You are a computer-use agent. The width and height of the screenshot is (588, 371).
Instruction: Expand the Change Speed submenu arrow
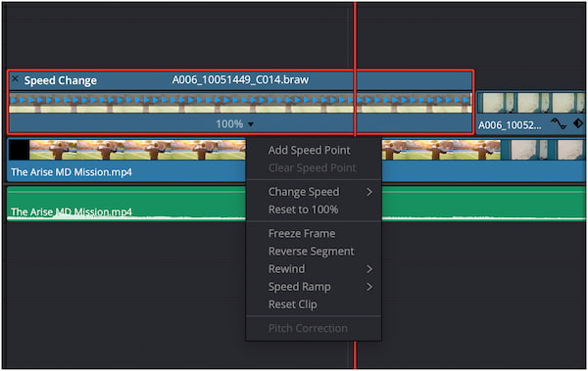(369, 192)
